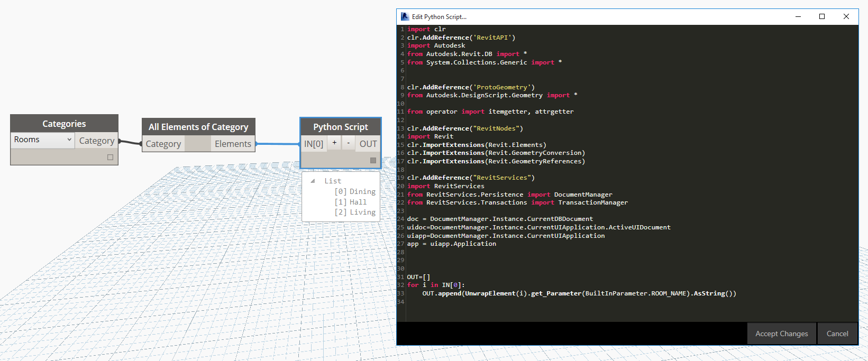
Task: Click the Category output port on Categories node
Action: [x=96, y=141]
